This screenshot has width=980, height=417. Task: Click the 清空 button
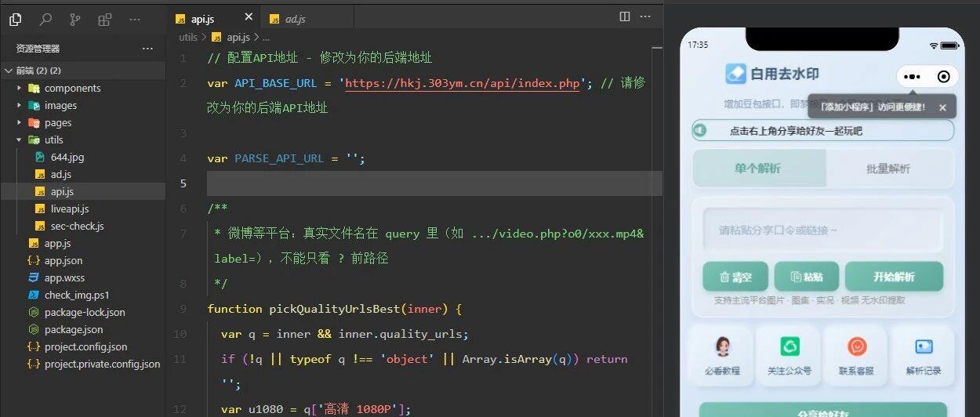click(x=734, y=277)
